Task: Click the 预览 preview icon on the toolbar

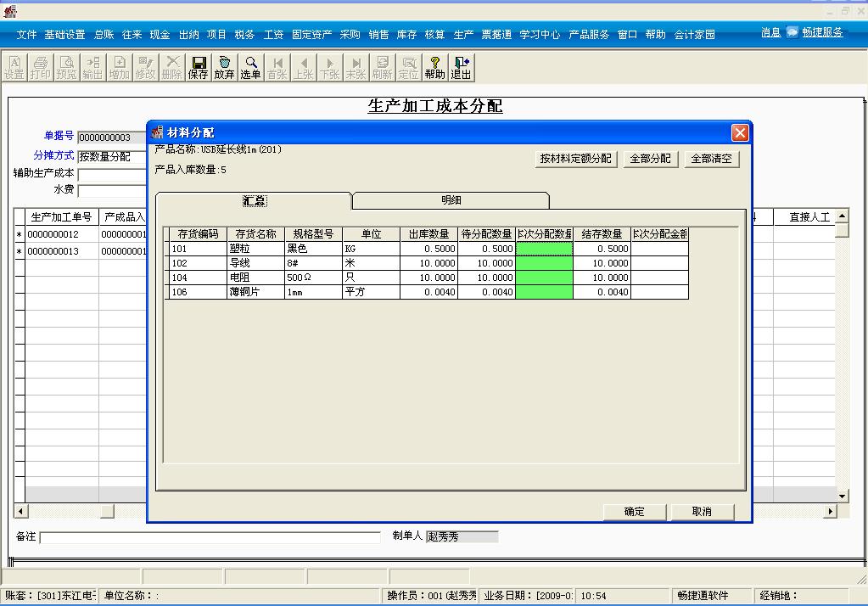Action: (67, 68)
